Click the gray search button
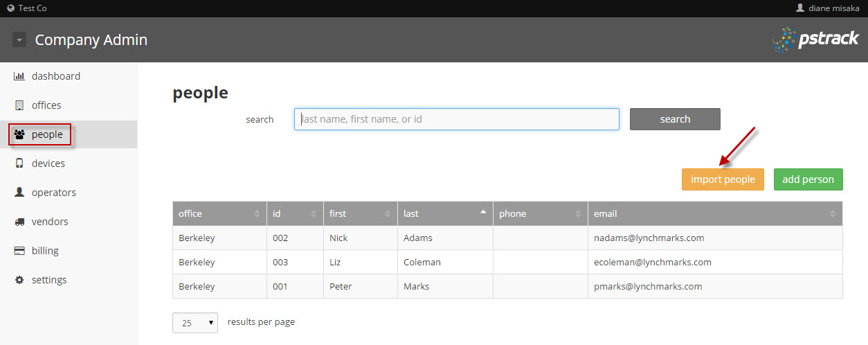Viewport: 868px width, 345px height. point(674,119)
